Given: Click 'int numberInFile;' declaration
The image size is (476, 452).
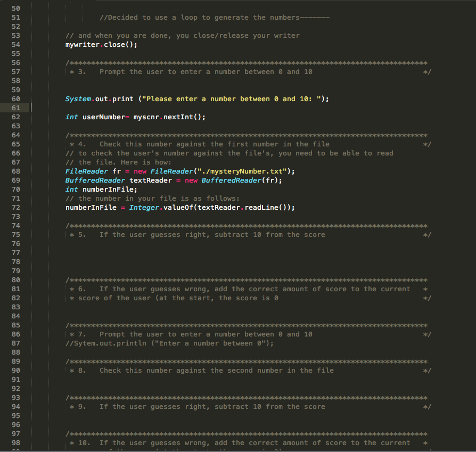Looking at the screenshot, I should tap(101, 190).
